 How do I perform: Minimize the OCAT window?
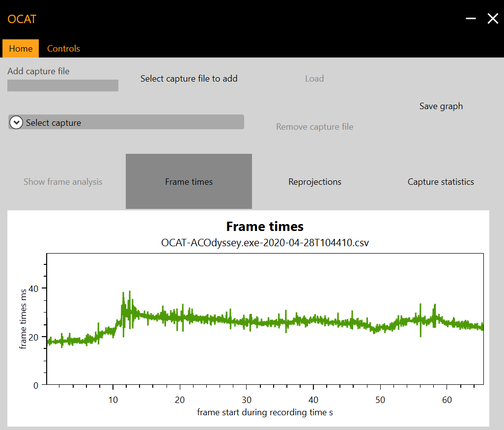[x=471, y=19]
